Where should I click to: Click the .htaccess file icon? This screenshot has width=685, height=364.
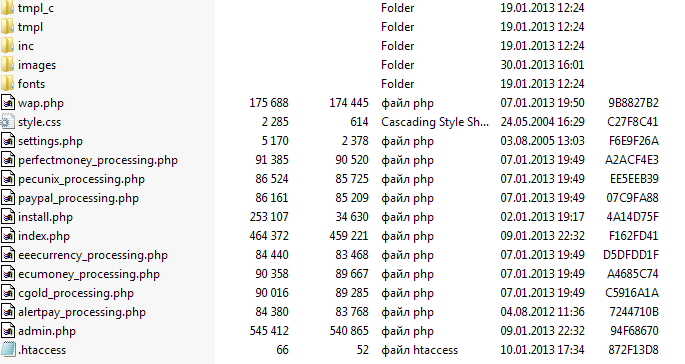coord(8,350)
